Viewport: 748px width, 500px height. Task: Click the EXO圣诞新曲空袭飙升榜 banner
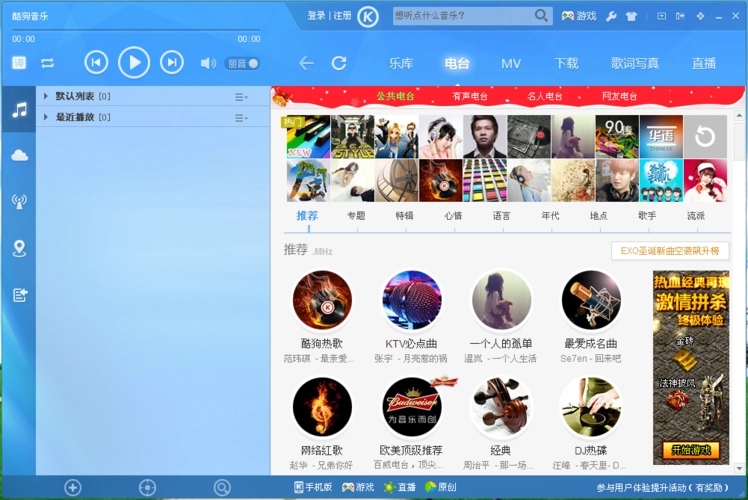coord(670,250)
